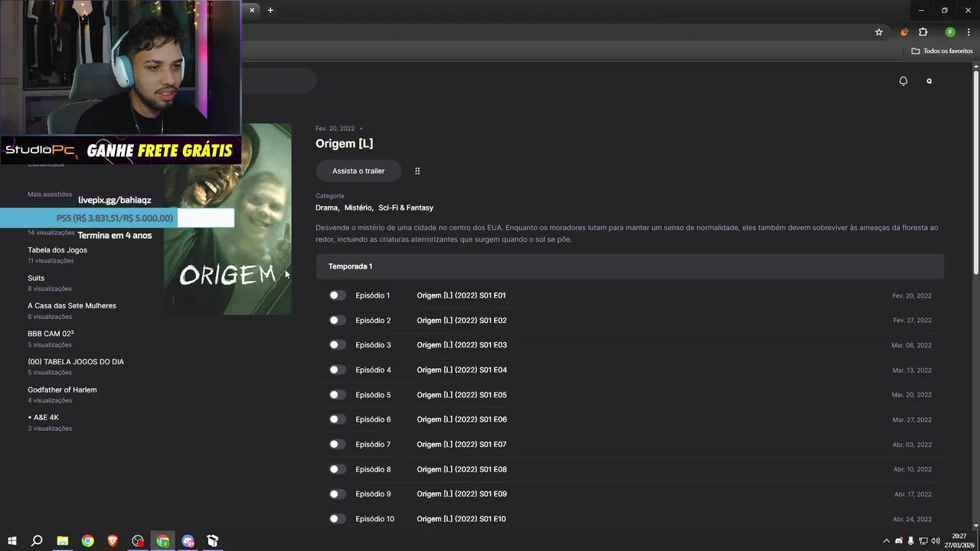The image size is (980, 551).
Task: Open Godfather of Harlem in sidebar
Action: [x=62, y=390]
